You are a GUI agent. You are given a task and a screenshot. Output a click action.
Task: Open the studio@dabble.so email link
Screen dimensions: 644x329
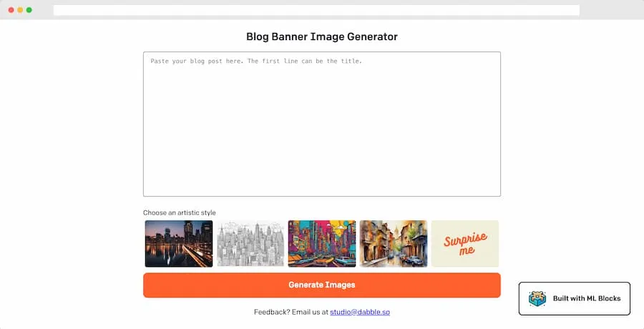point(360,312)
